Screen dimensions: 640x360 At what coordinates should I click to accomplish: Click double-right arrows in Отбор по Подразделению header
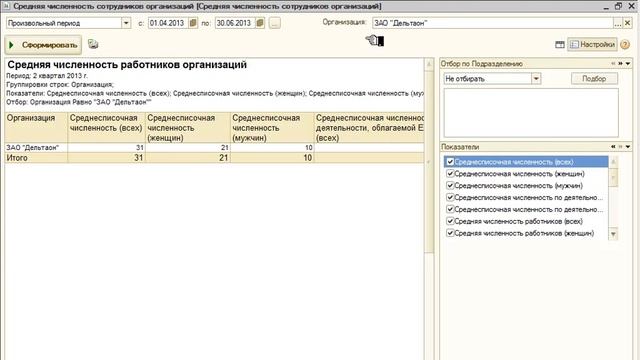point(620,64)
